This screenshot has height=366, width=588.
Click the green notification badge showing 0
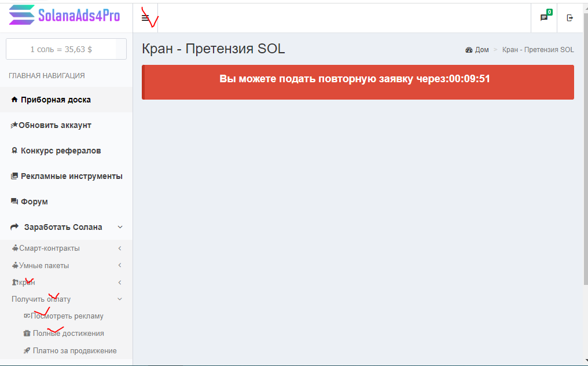pyautogui.click(x=549, y=12)
